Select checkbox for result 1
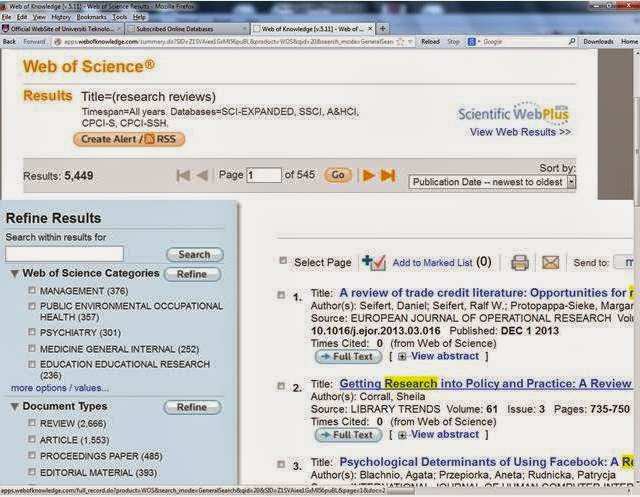The height and width of the screenshot is (497, 640). click(x=281, y=295)
